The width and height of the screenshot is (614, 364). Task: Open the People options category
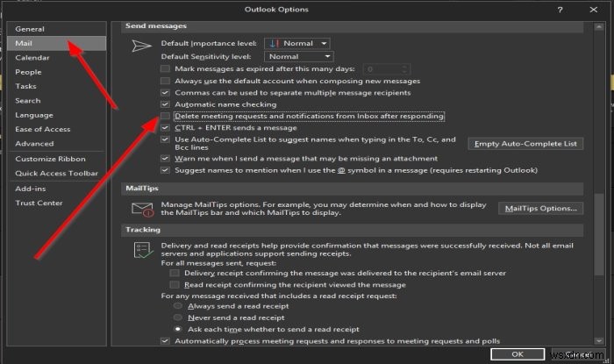click(56, 72)
